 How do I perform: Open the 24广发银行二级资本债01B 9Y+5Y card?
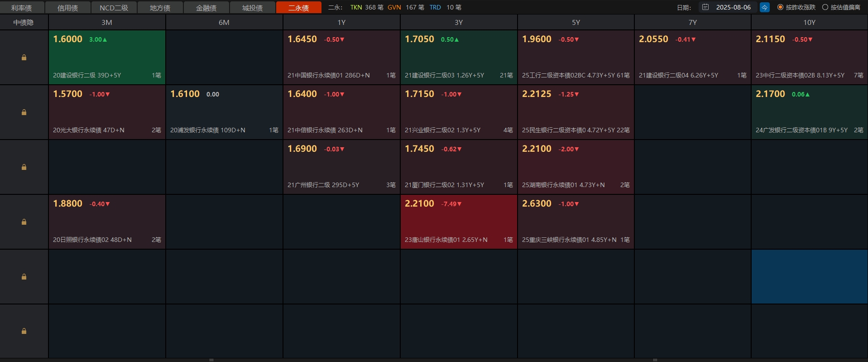coord(810,112)
